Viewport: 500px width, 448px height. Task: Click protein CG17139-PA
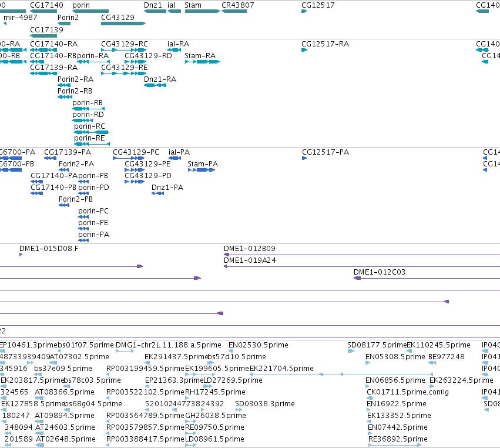coord(50,158)
